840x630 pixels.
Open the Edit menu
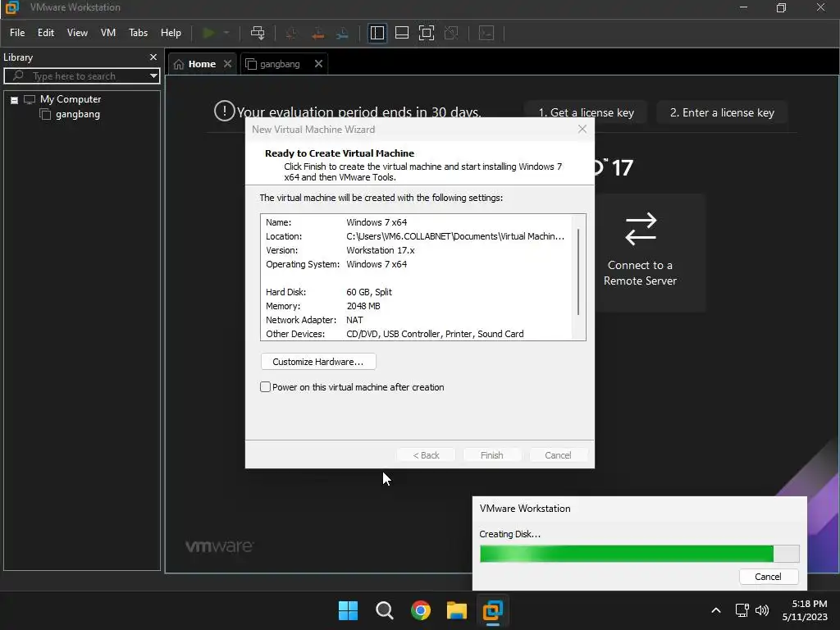pos(46,33)
